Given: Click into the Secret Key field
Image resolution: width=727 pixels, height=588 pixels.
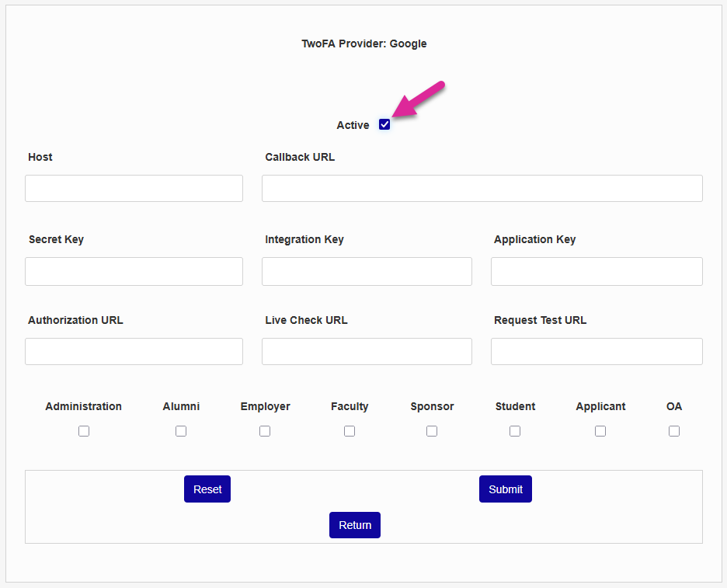Looking at the screenshot, I should click(x=134, y=271).
